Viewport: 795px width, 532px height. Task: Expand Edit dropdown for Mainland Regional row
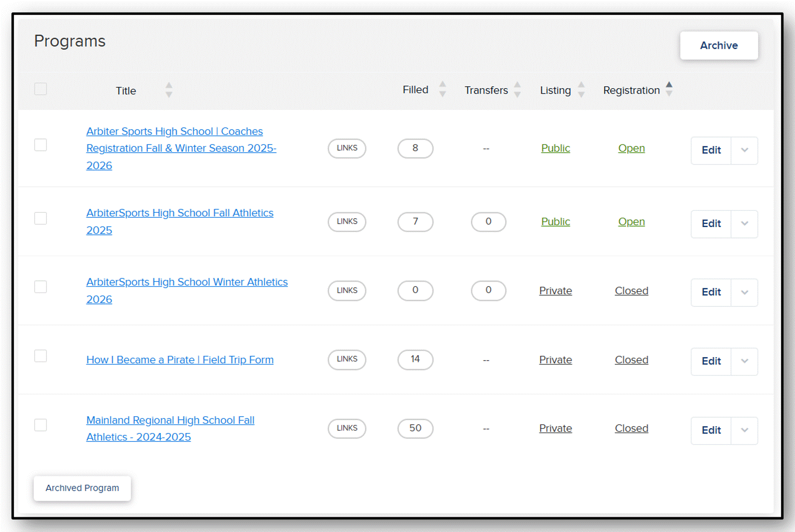tap(745, 430)
